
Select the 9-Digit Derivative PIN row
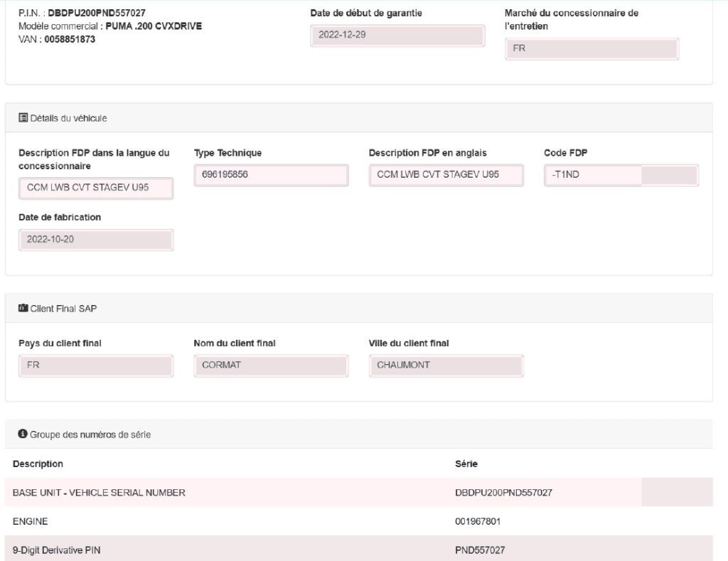(359, 548)
